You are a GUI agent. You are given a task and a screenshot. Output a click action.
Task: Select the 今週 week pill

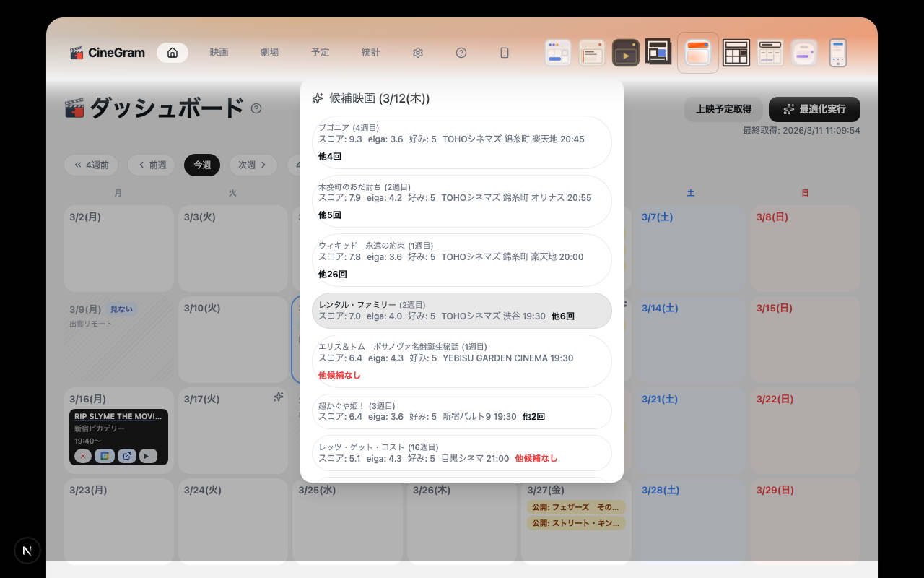pyautogui.click(x=202, y=165)
